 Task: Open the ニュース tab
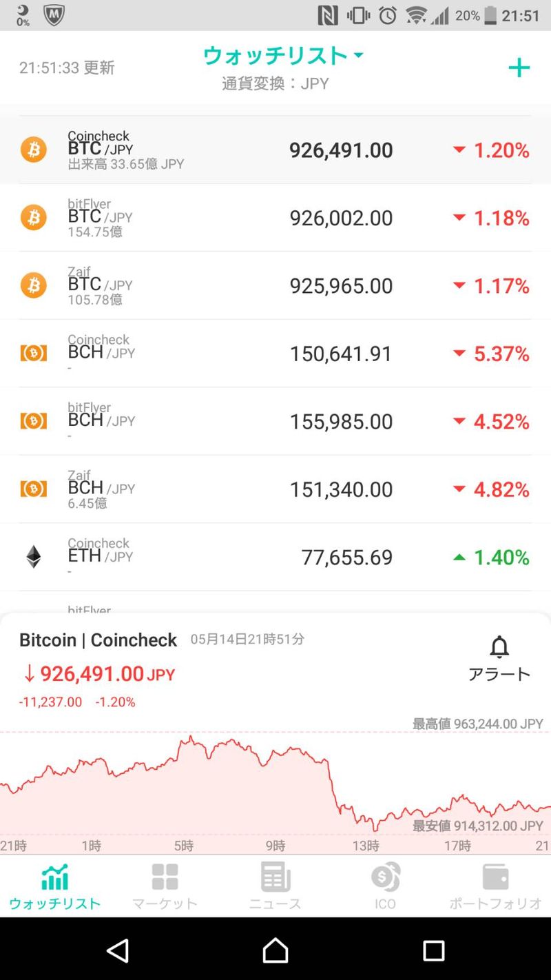click(275, 886)
